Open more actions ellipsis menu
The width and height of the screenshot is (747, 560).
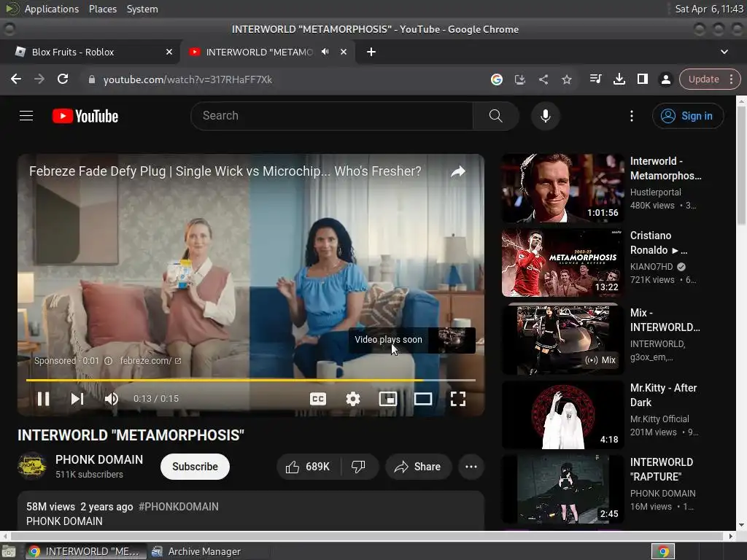pos(471,467)
